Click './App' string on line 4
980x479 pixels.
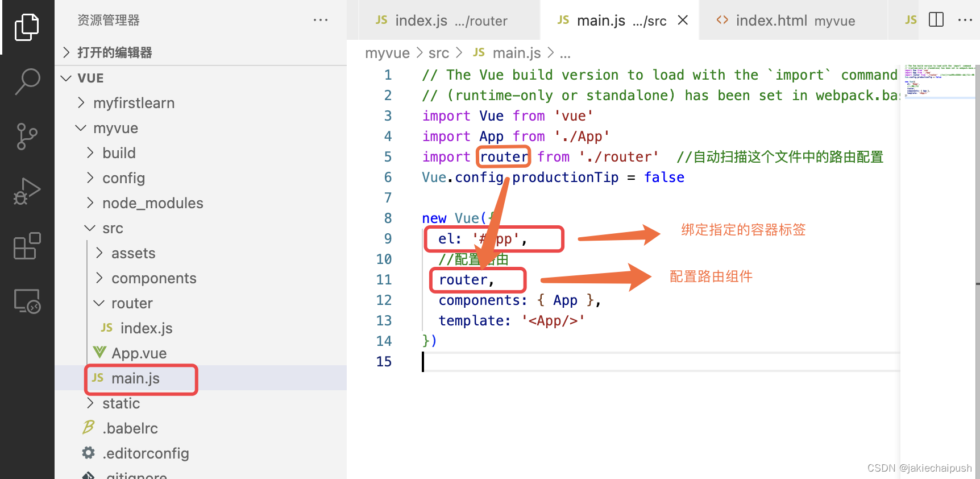coord(582,137)
